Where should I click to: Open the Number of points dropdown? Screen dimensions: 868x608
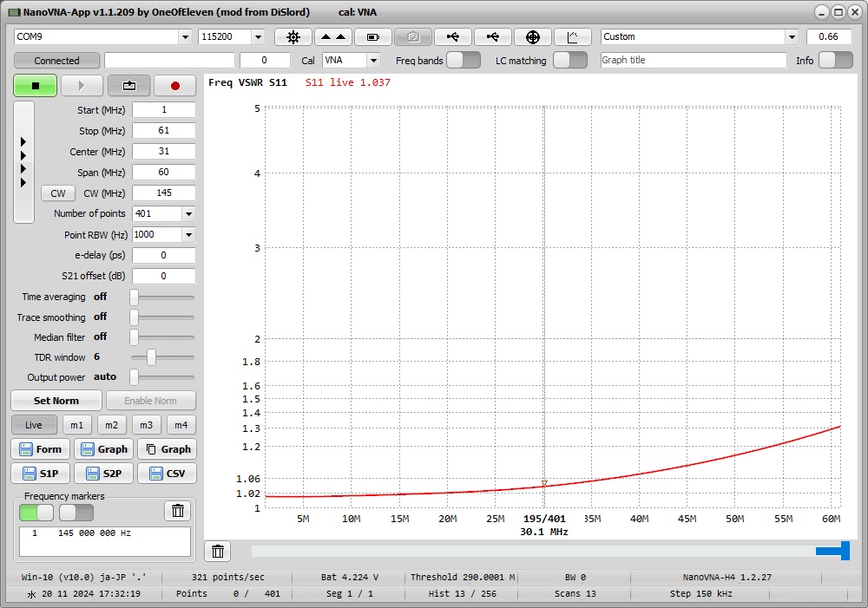coord(188,213)
